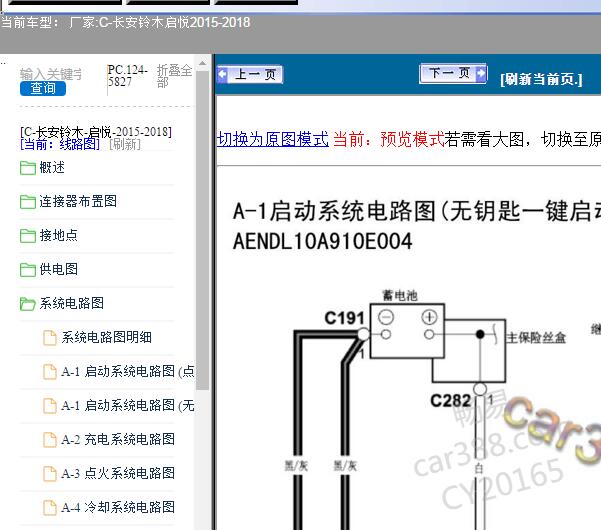Click the C282 connector label in diagram
Image resolution: width=601 pixels, height=530 pixels.
[x=451, y=401]
